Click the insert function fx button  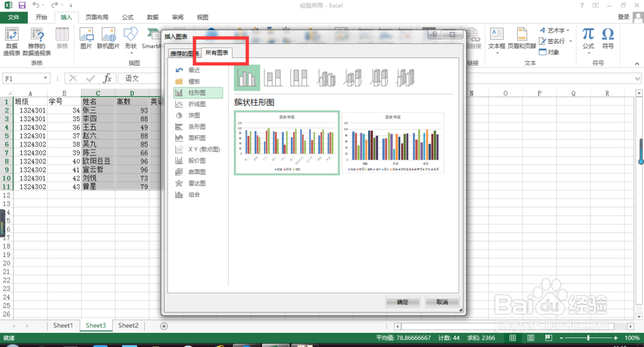pos(107,78)
